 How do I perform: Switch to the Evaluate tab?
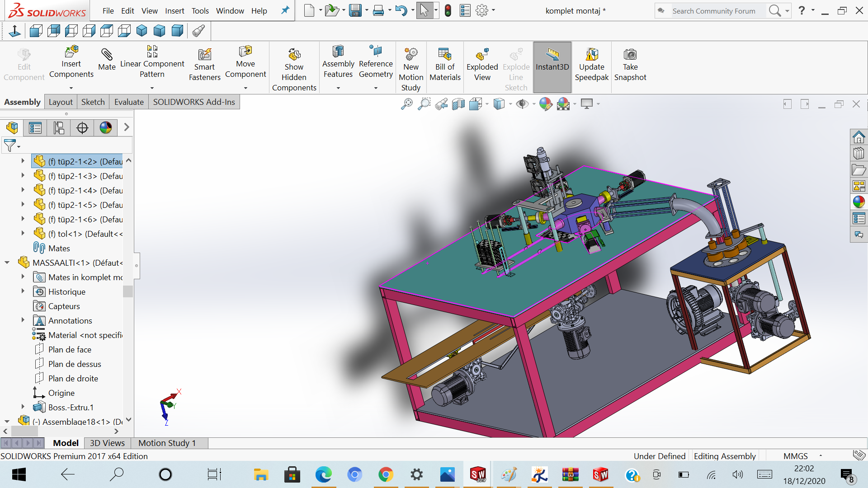129,102
